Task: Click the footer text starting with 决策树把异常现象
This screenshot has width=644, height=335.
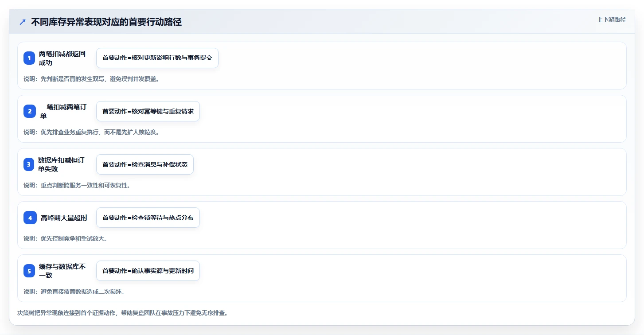Action: [x=122, y=313]
